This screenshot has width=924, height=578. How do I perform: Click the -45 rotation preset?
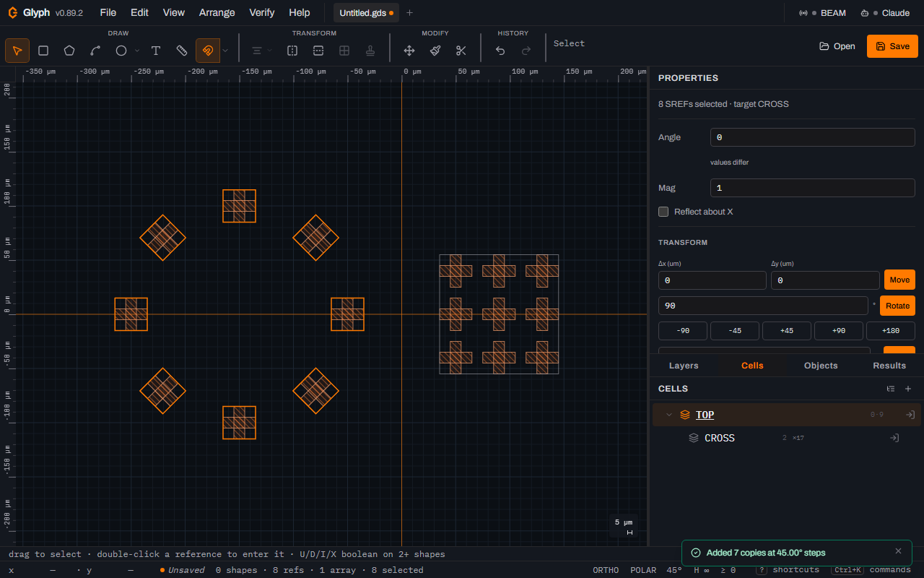735,331
